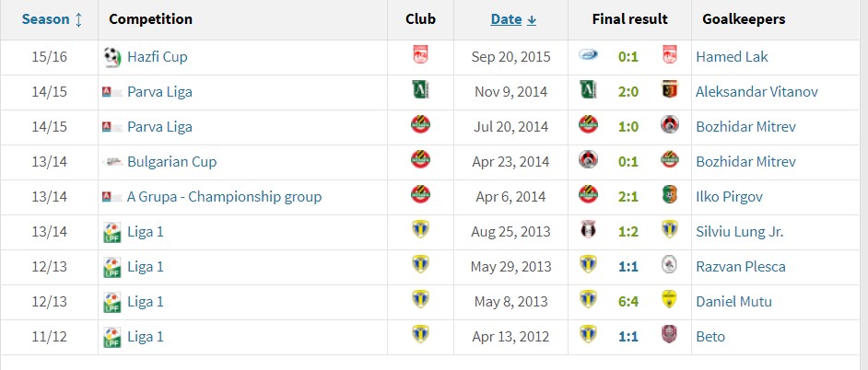Screen dimensions: 868x370
Task: Open the 2:0 result from Nov 9, 2014
Action: pyautogui.click(x=628, y=92)
